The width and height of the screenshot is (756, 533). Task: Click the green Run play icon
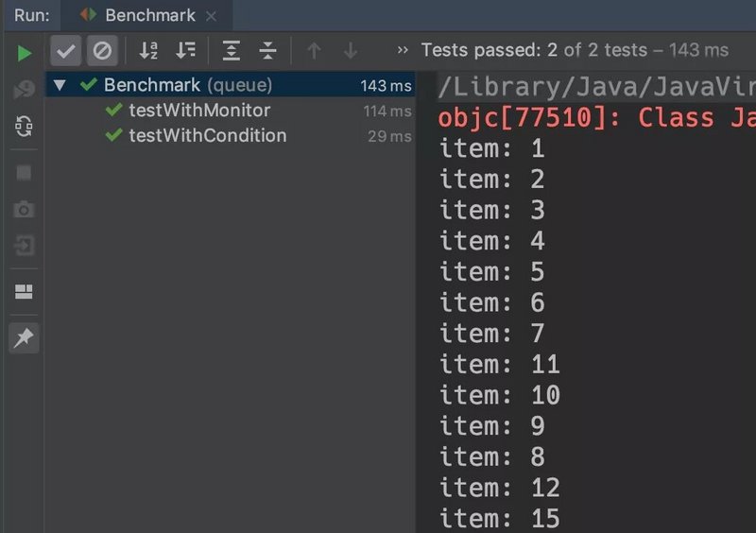tap(25, 52)
